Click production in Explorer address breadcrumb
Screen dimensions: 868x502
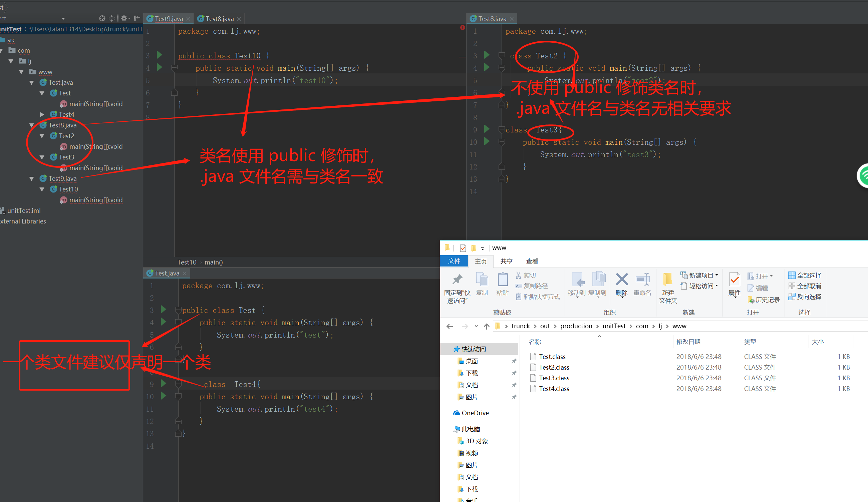[576, 326]
